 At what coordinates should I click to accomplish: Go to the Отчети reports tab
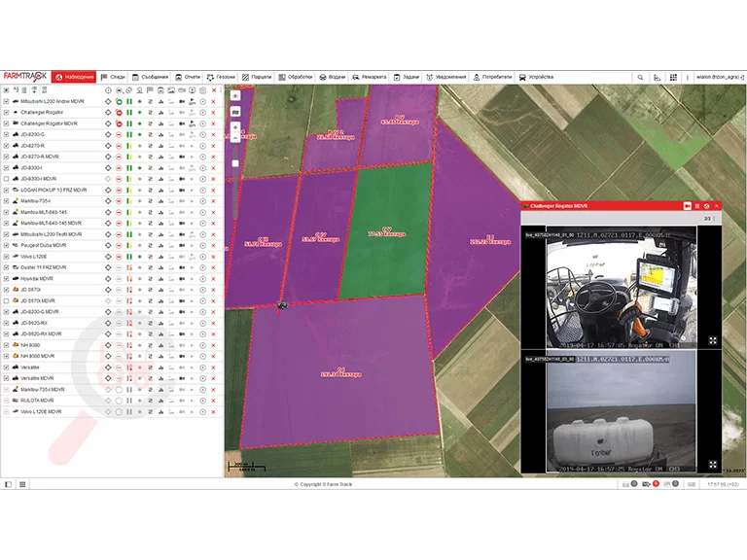click(x=188, y=77)
